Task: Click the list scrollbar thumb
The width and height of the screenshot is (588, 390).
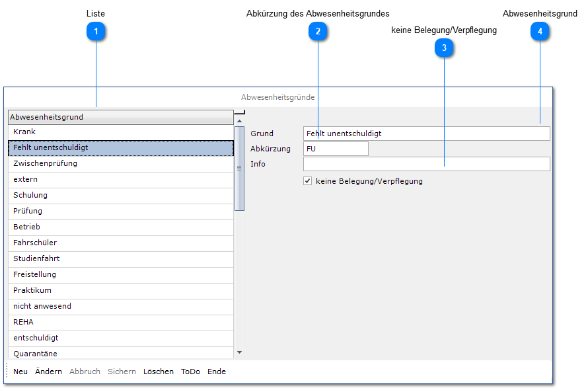Action: pyautogui.click(x=239, y=168)
